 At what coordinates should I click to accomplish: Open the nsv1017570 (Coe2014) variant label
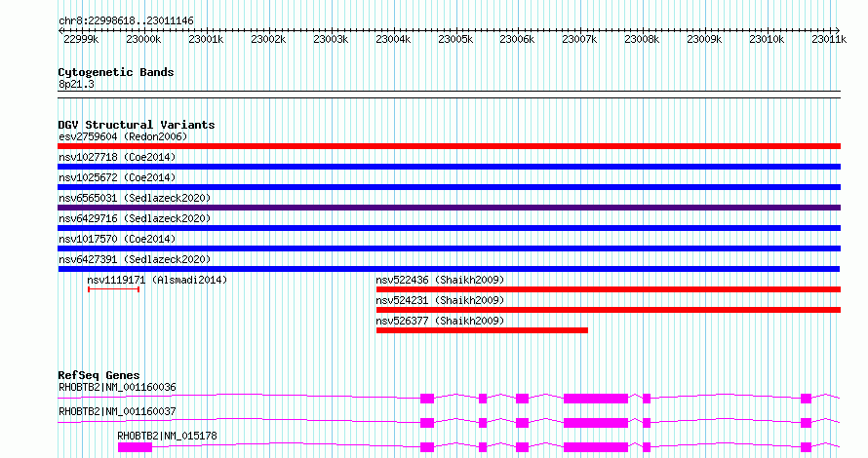pos(117,239)
